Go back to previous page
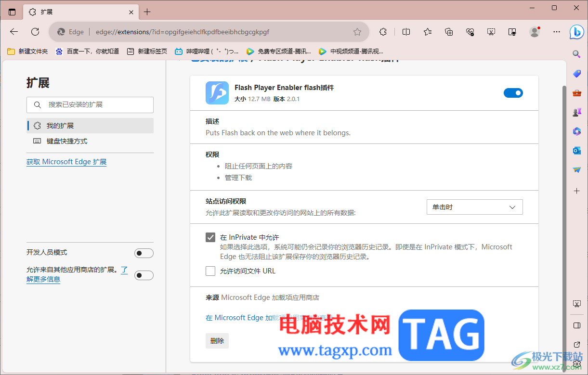Screen dimensions: 588x375 pos(14,32)
